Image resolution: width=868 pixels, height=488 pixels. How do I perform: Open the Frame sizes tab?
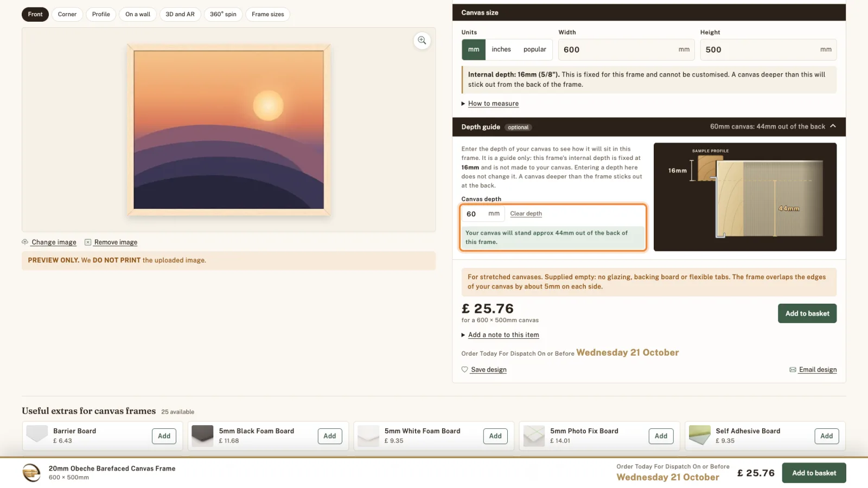pyautogui.click(x=268, y=14)
